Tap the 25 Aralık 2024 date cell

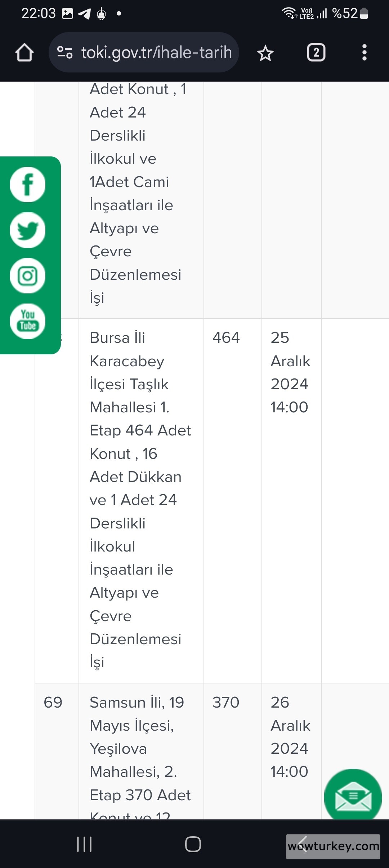click(x=290, y=372)
